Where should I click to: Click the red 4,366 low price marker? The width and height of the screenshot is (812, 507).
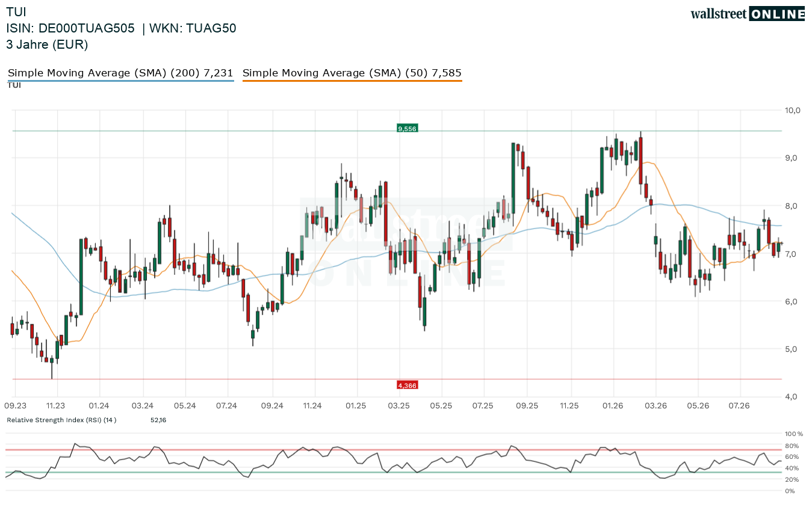[x=407, y=385]
